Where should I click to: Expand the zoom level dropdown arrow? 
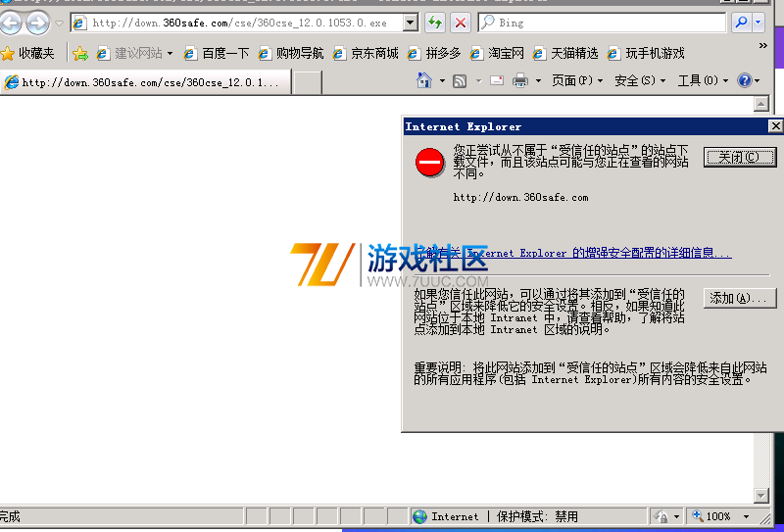[x=746, y=516]
